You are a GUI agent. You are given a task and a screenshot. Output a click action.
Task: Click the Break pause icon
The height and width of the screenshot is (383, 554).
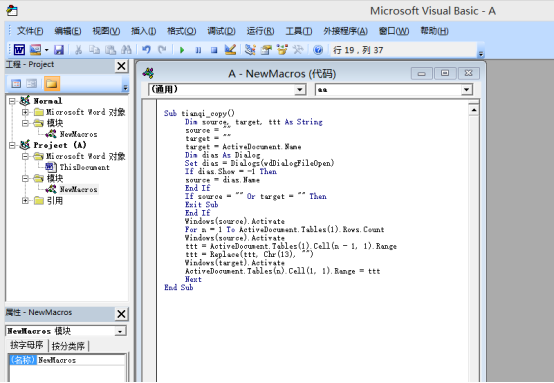pos(198,50)
